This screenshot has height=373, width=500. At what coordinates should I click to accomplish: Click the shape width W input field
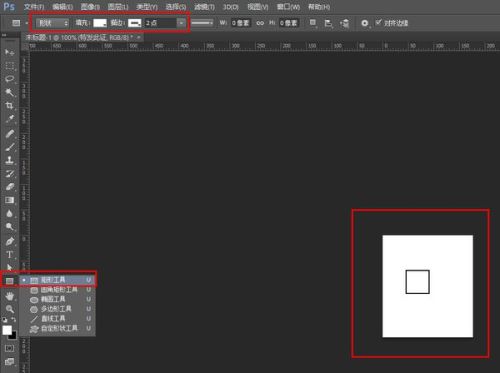(241, 23)
